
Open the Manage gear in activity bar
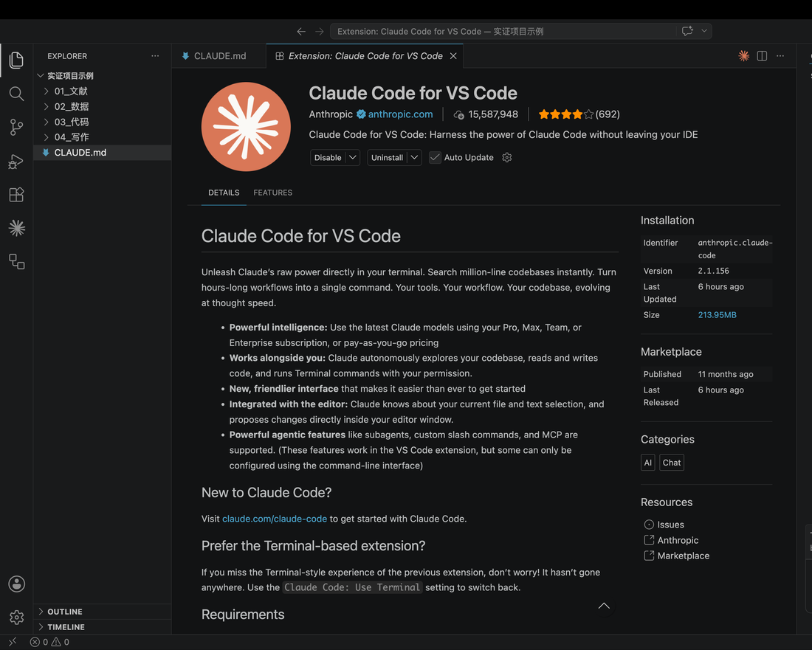[16, 617]
